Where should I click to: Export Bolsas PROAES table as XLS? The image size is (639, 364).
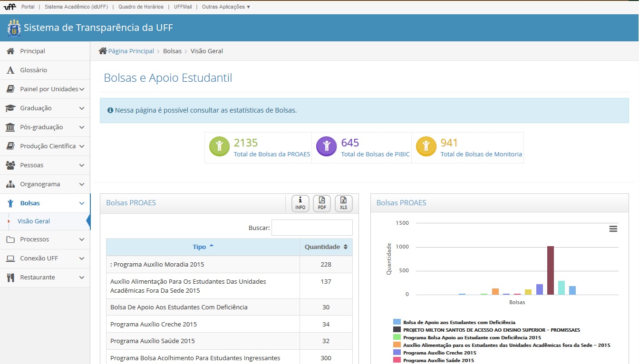[x=344, y=203]
